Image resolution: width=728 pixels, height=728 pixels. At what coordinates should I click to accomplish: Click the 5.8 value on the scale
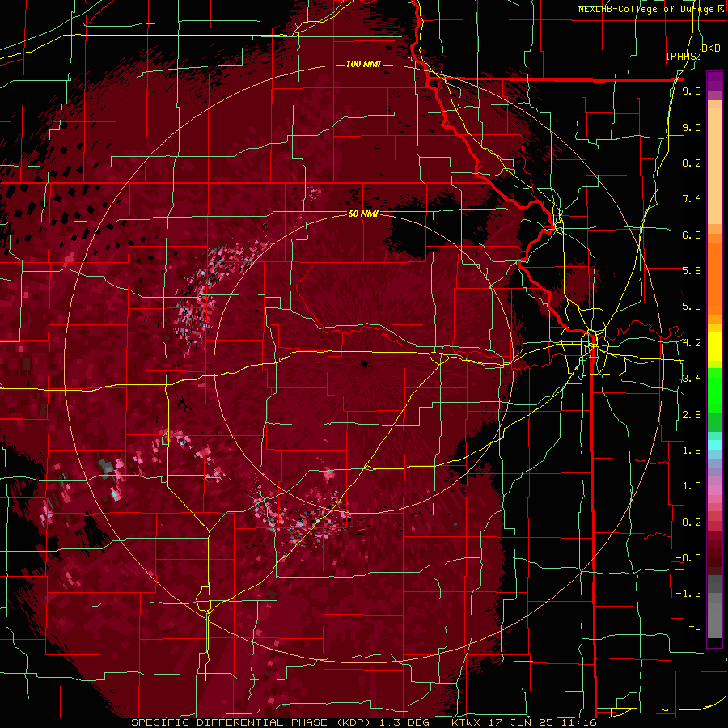click(692, 271)
